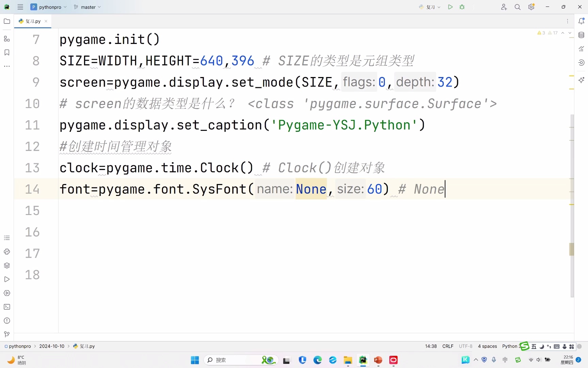
Task: Open the Terminal tool window
Action: coord(7,307)
